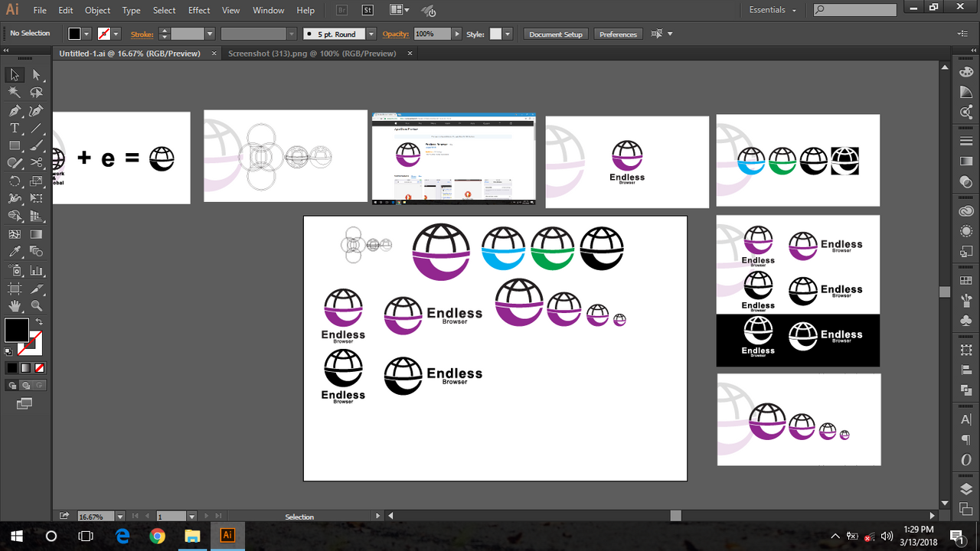Enable Draw Normal mode

click(12, 385)
